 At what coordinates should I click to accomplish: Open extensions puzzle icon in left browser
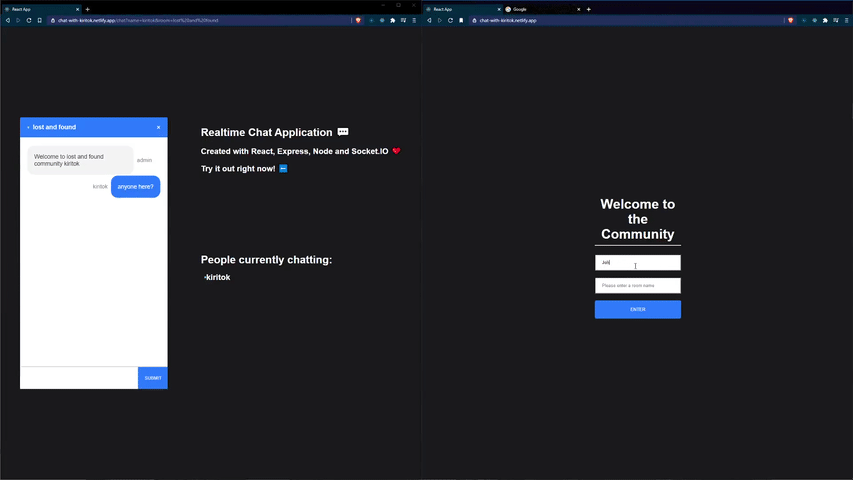(393, 20)
